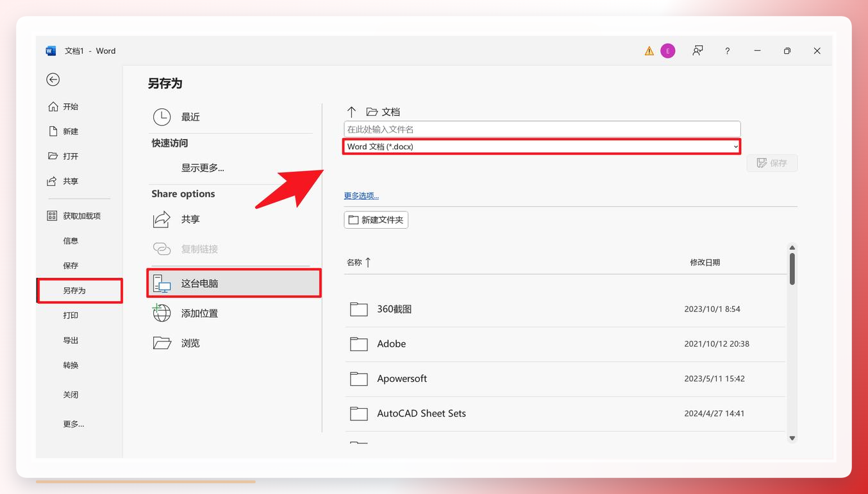Open the 打印 page
The width and height of the screenshot is (868, 494).
click(x=71, y=315)
